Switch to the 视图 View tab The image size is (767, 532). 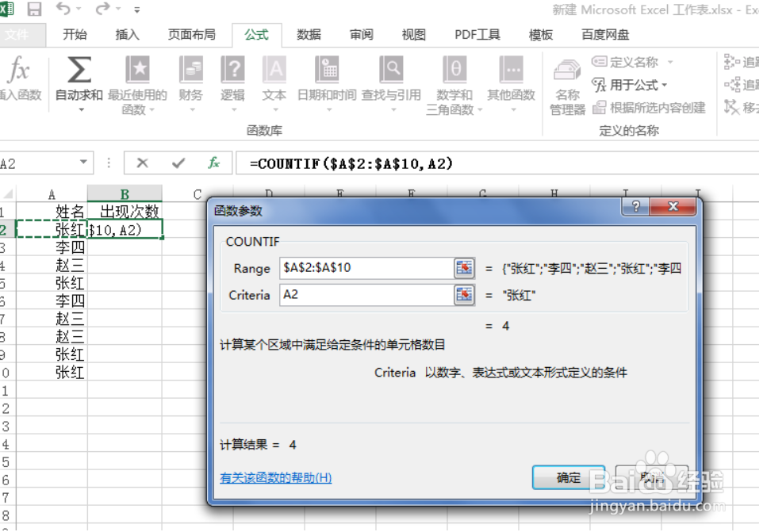[x=414, y=35]
